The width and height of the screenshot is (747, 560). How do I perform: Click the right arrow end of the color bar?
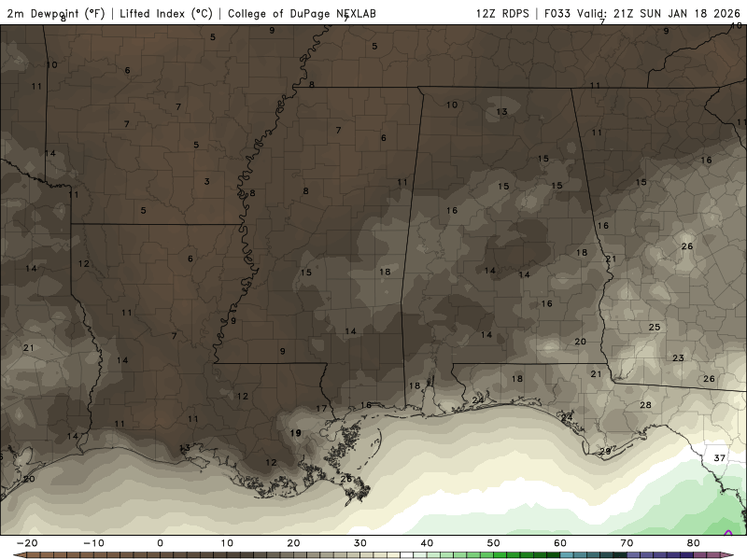pyautogui.click(x=727, y=554)
